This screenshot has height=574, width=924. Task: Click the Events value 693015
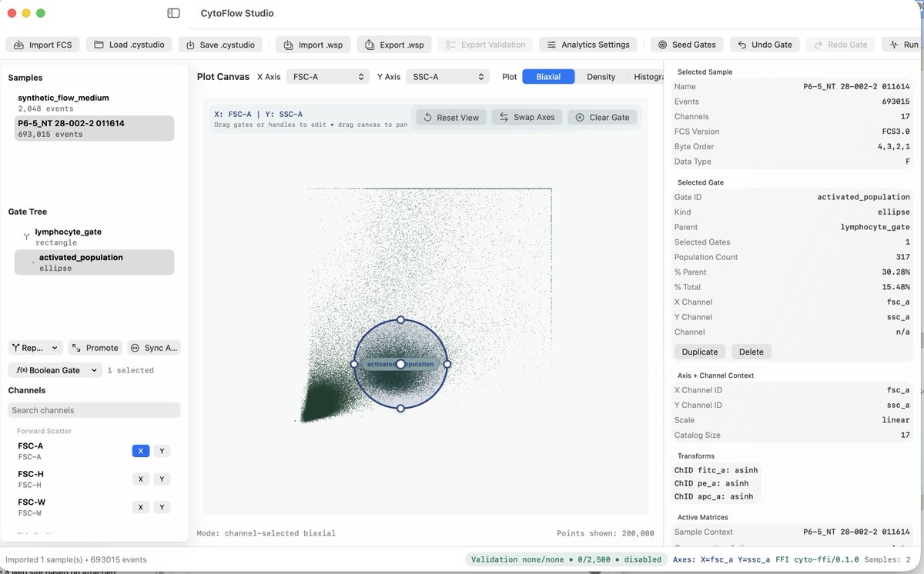pyautogui.click(x=896, y=102)
